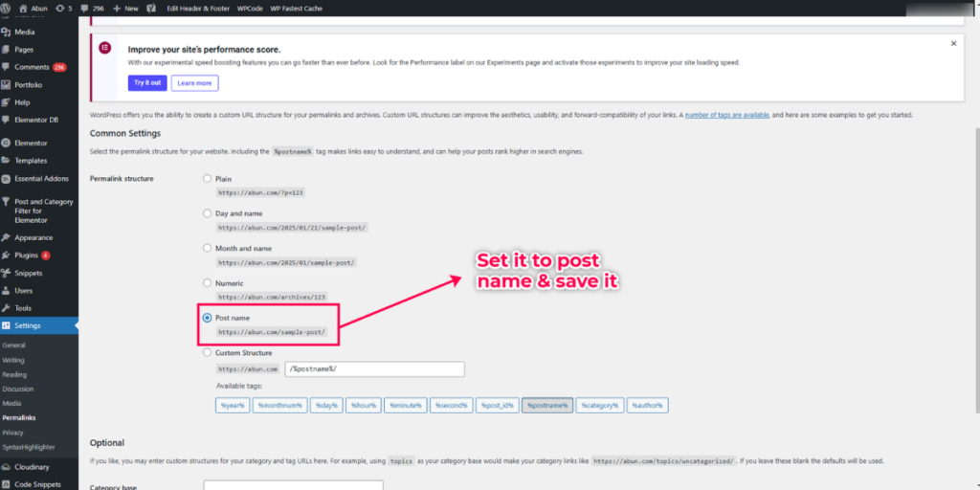Click the Pages sidebar icon

6,50
